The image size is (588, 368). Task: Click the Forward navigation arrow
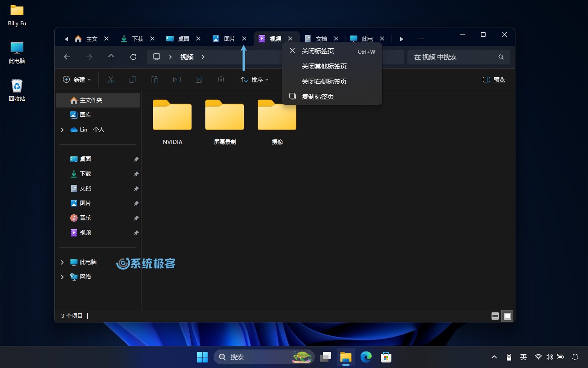(x=89, y=57)
